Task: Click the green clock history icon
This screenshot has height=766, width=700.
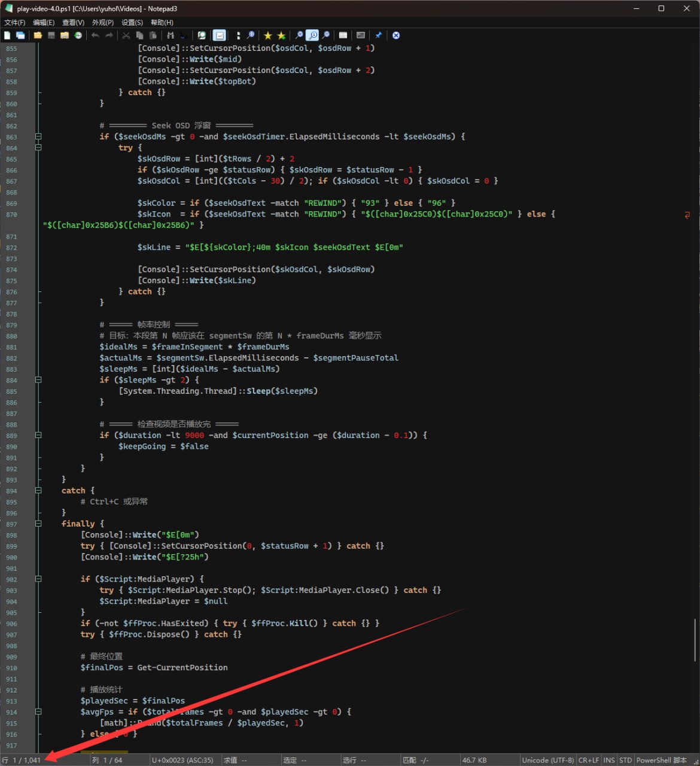Action: (x=78, y=36)
